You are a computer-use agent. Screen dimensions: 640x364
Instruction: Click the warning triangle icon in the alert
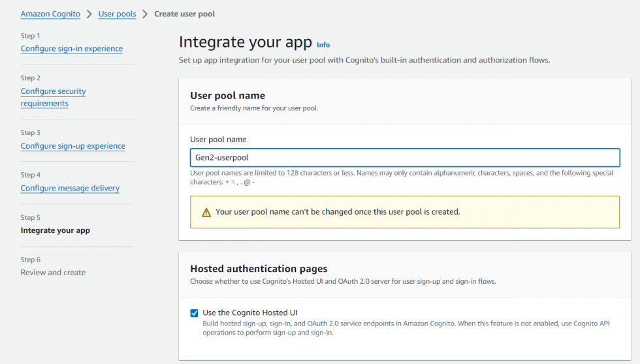206,212
